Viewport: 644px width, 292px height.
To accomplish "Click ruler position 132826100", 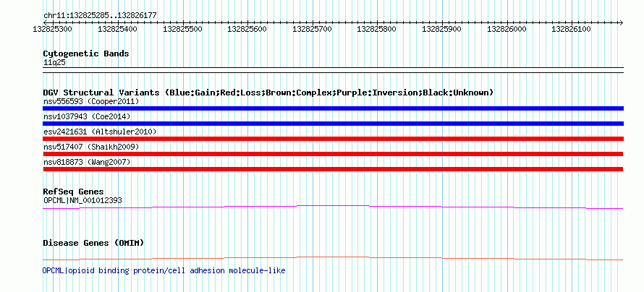I will 572,29.
